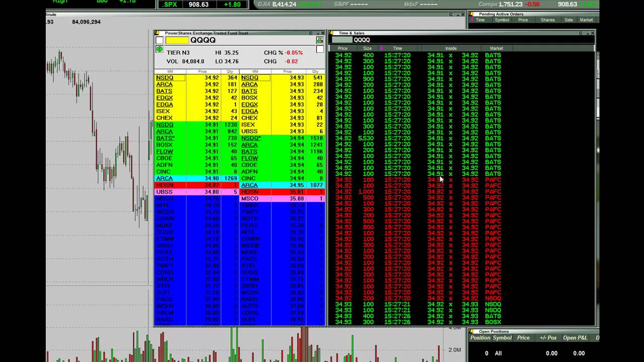This screenshot has width=644, height=362.
Task: Click the Time column header in Time & Sales
Action: (397, 48)
